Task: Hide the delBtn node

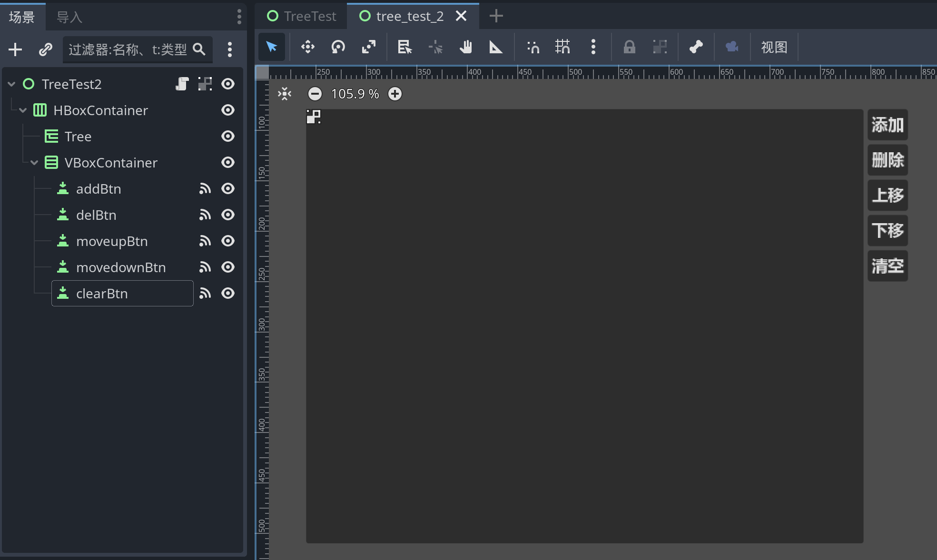Action: coord(228,215)
